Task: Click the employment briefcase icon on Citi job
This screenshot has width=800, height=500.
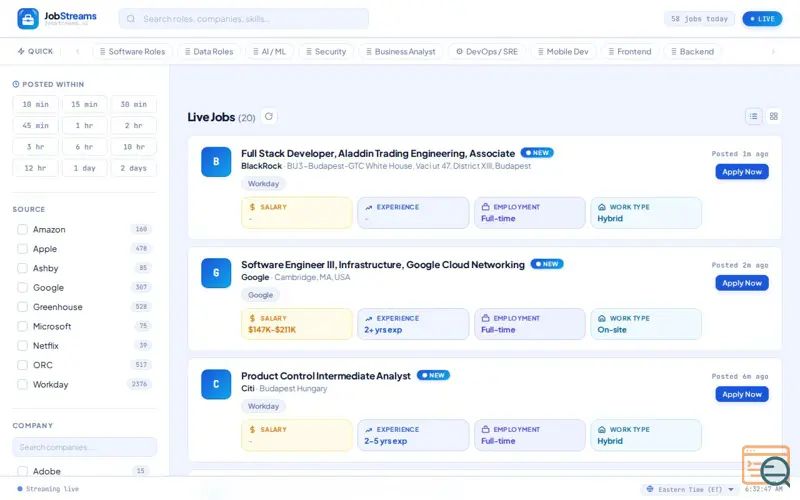Action: (485, 429)
